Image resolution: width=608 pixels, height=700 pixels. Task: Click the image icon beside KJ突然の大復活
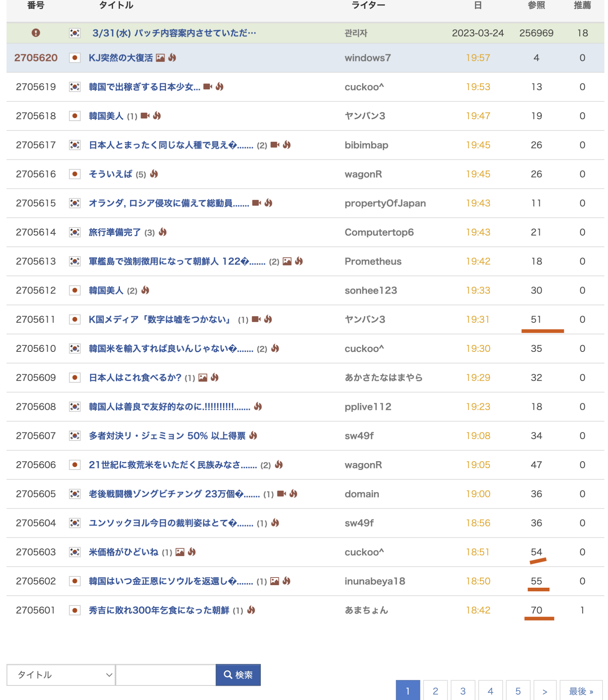pos(160,58)
